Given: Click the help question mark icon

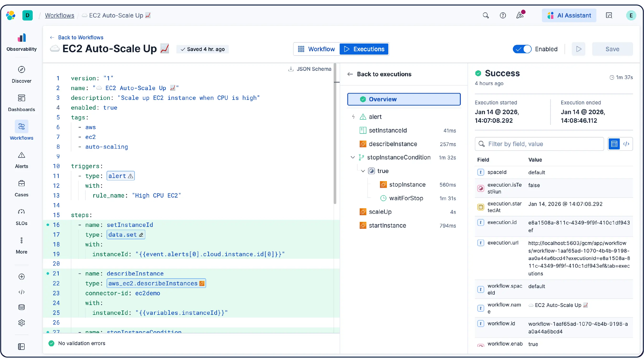Looking at the screenshot, I should (503, 15).
